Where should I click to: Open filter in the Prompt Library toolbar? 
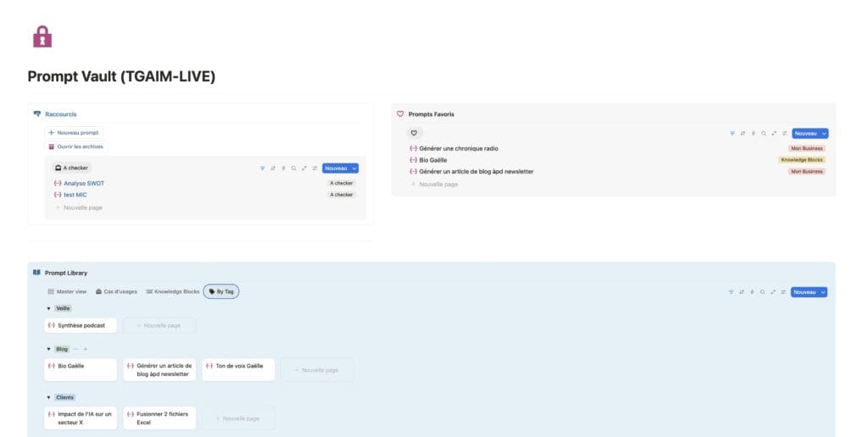click(x=732, y=292)
